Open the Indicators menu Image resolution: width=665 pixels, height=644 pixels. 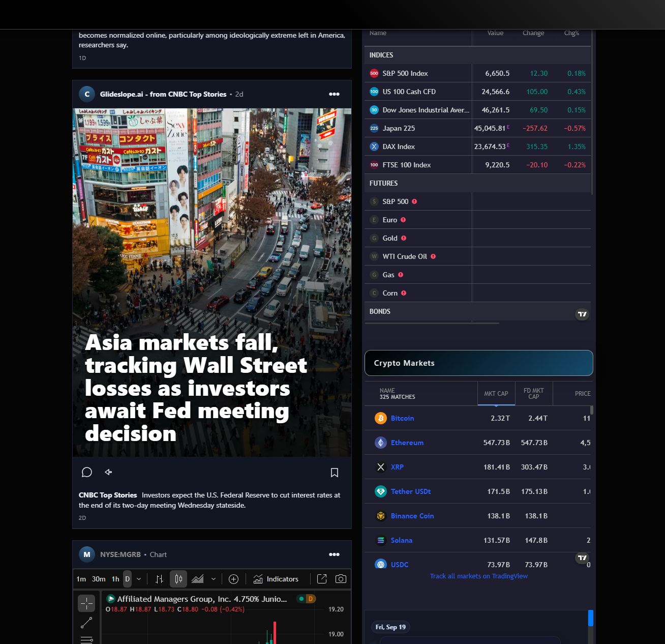[276, 579]
